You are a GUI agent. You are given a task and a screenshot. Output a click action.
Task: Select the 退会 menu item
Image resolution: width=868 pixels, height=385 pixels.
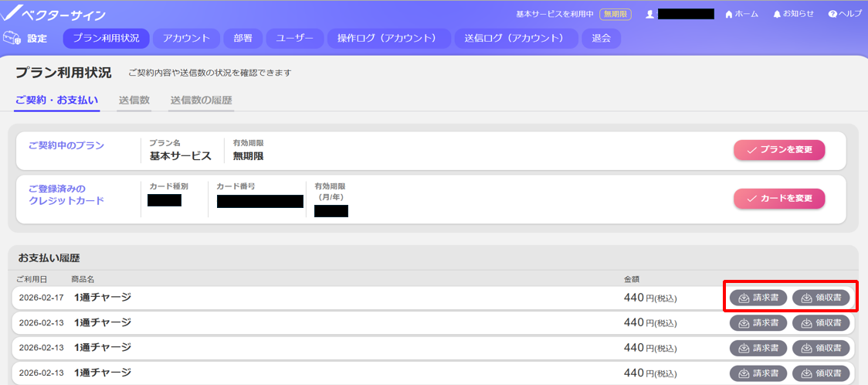click(x=601, y=39)
